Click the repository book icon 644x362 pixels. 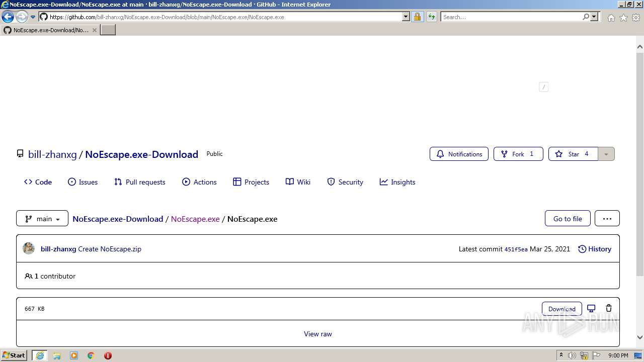[20, 154]
